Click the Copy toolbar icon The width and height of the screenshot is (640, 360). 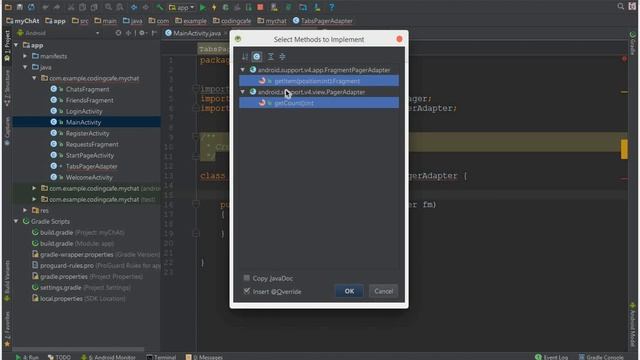tap(82, 7)
